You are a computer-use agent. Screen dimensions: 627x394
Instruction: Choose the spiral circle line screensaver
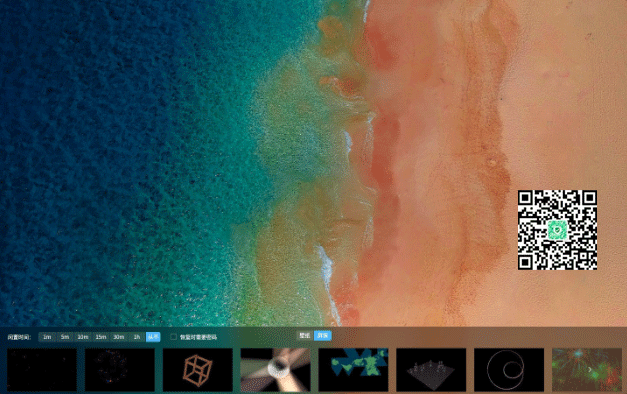pyautogui.click(x=509, y=370)
